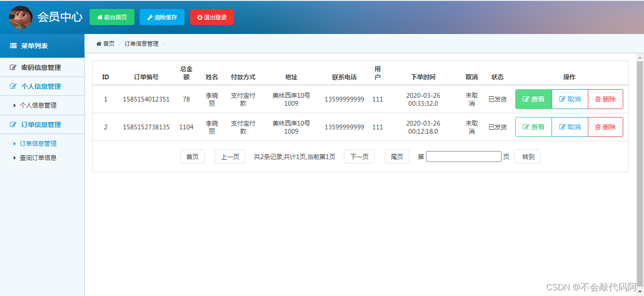Click the edit icon beside 个人信息管理
644x296 pixels.
pos(13,86)
